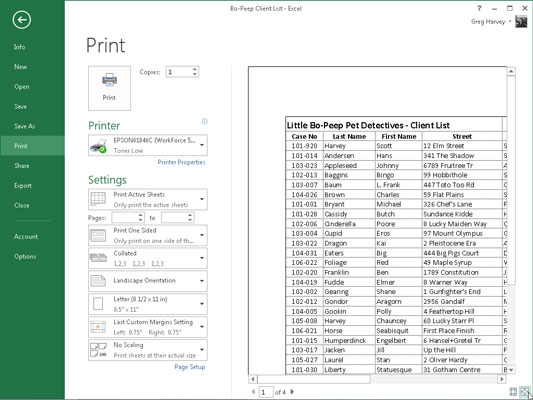Image resolution: width=533 pixels, height=400 pixels.
Task: Click the Street column header in preview
Action: click(462, 136)
